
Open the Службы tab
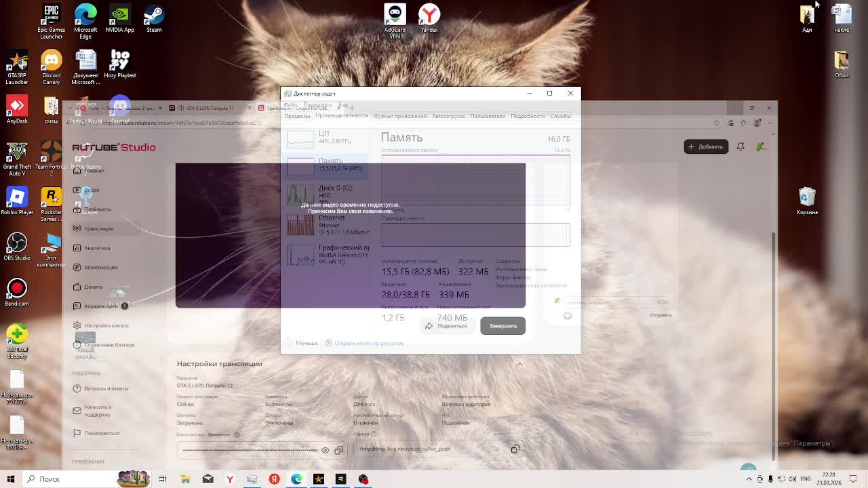click(x=560, y=116)
